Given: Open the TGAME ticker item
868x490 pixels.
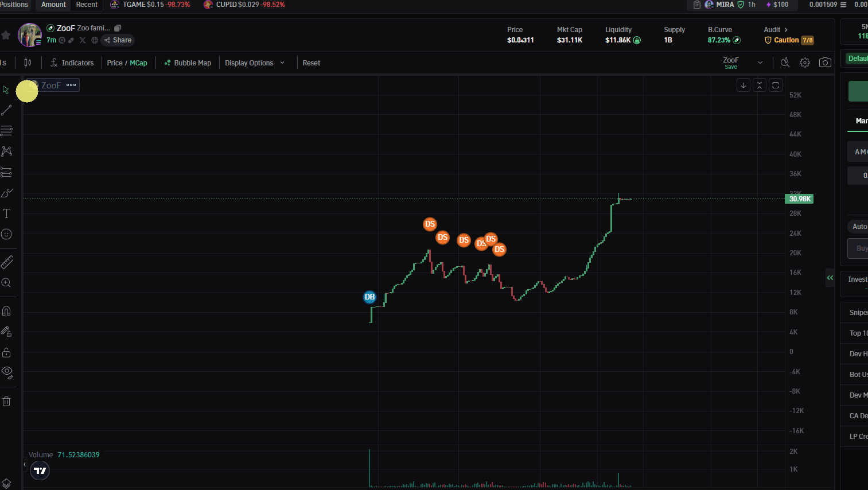Looking at the screenshot, I should pos(150,5).
